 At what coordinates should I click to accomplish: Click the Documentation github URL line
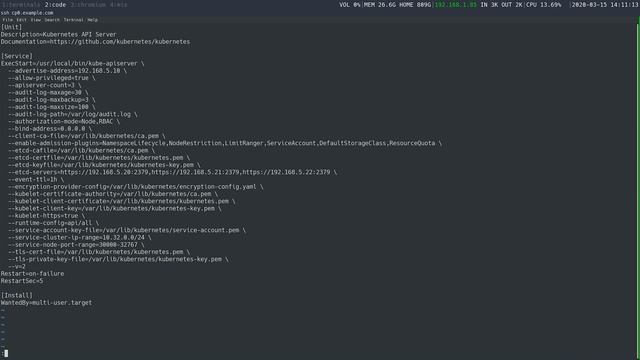(x=95, y=42)
